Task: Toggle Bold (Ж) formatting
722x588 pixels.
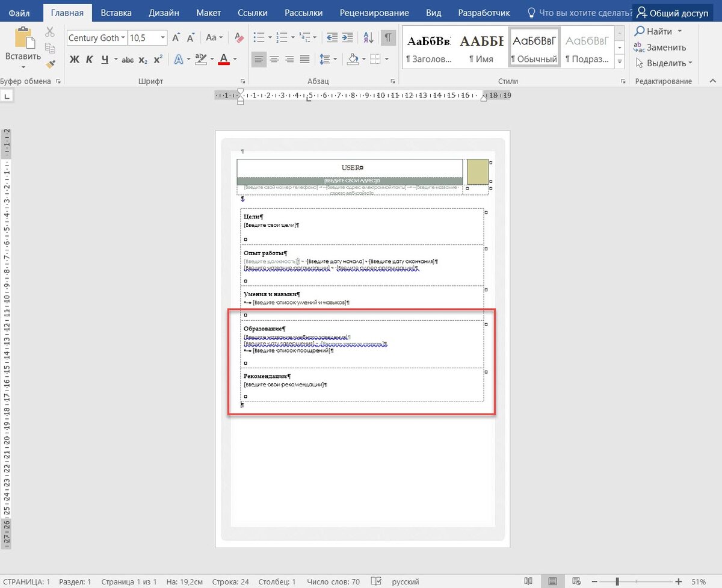Action: tap(75, 59)
